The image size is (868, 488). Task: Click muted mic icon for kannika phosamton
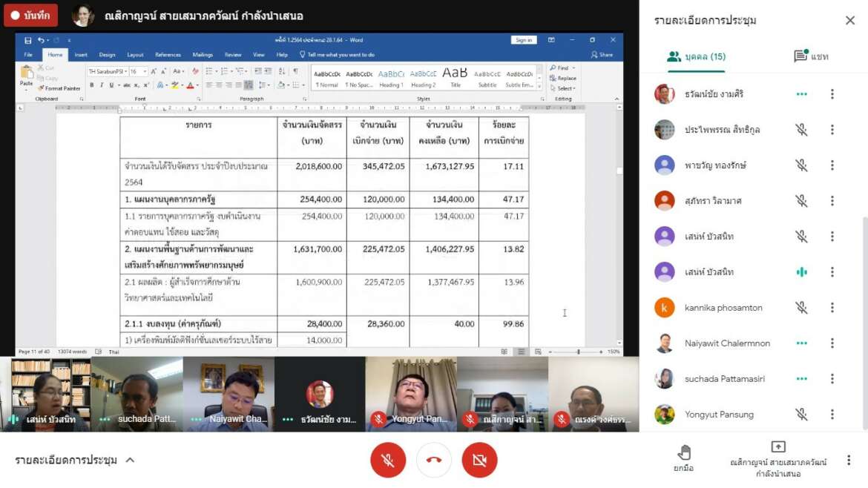click(x=801, y=308)
